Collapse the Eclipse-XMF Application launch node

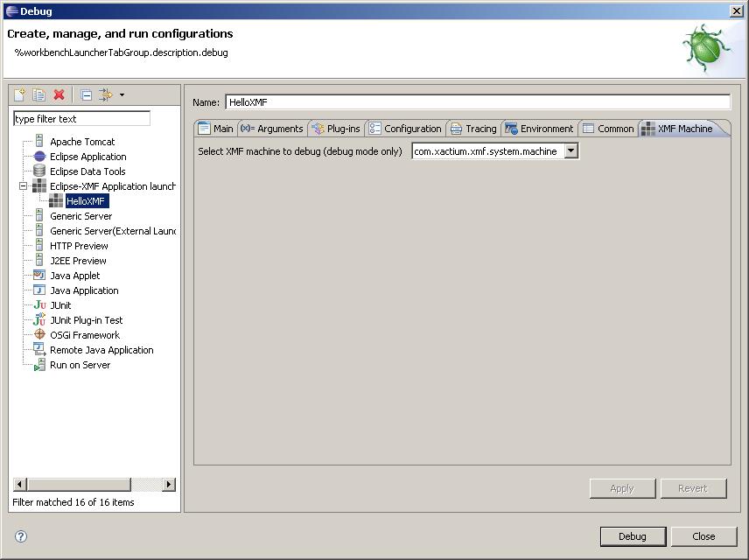click(23, 185)
